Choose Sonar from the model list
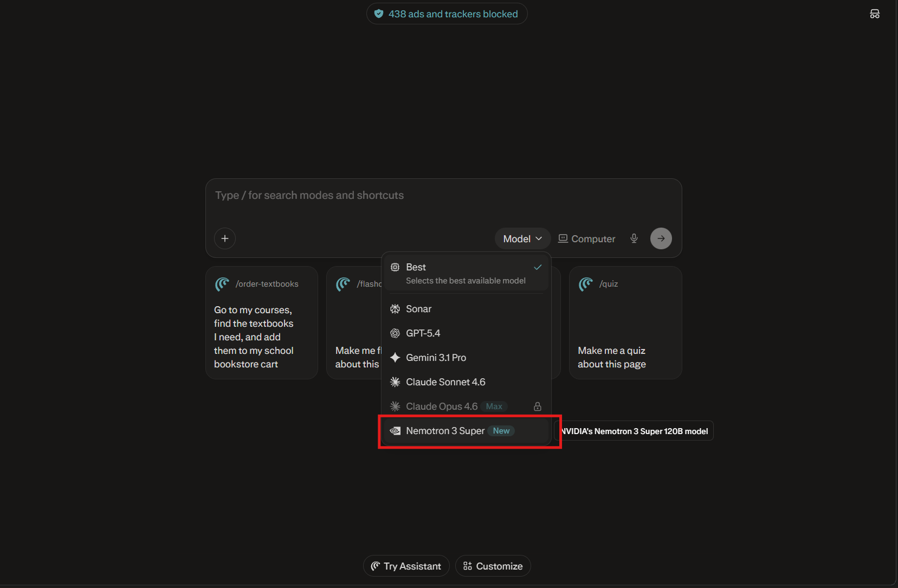The height and width of the screenshot is (588, 898). (x=466, y=309)
